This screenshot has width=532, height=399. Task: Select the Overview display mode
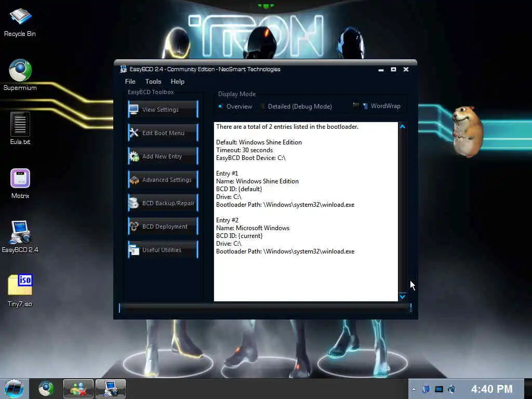tap(235, 106)
